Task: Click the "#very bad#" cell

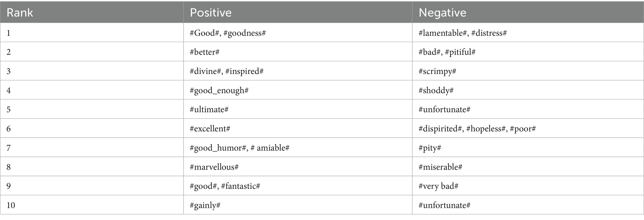Action: [x=438, y=186]
